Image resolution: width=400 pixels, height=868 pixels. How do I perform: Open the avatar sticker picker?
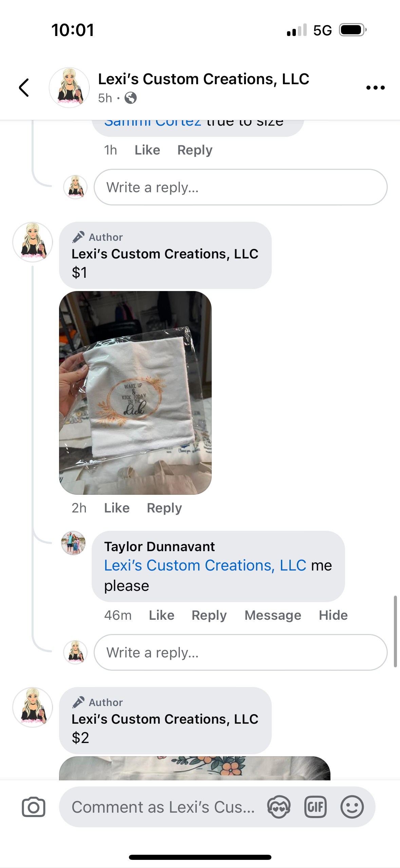279,807
